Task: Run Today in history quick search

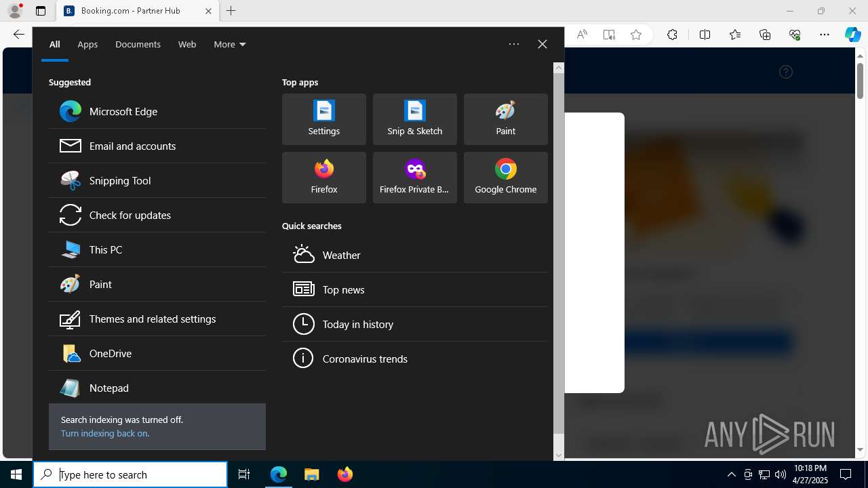Action: point(415,324)
